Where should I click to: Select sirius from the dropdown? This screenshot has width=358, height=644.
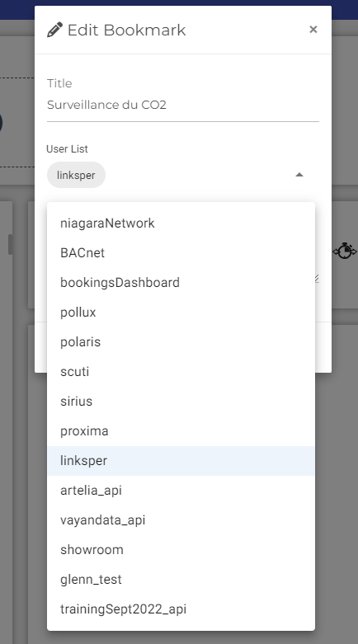tap(181, 402)
